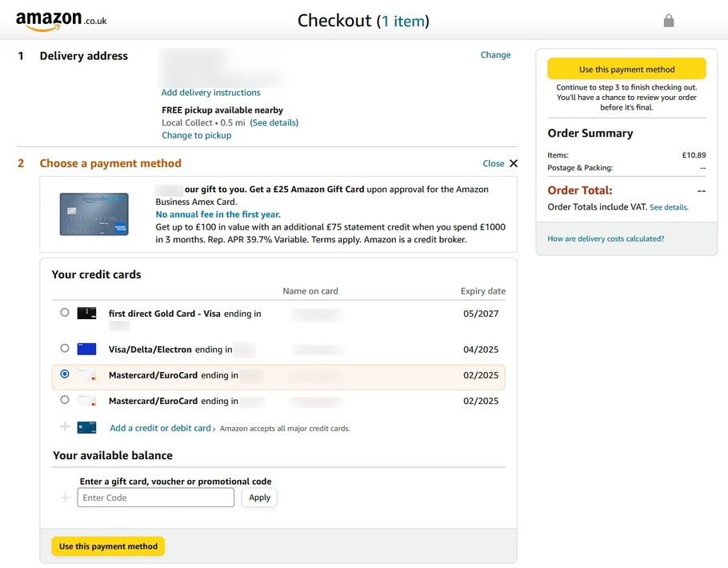Image resolution: width=728 pixels, height=568 pixels.
Task: Open the Checkout 1 item header link
Action: click(404, 20)
